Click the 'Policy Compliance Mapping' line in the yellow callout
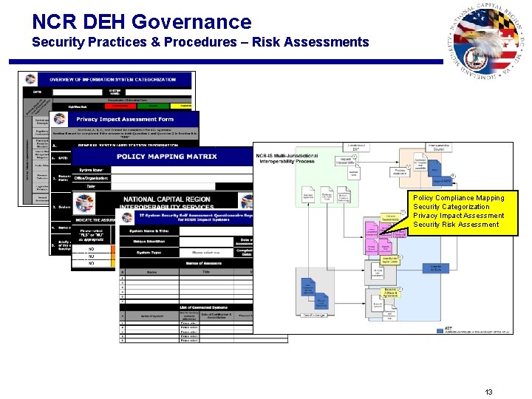The height and width of the screenshot is (399, 532). (x=458, y=198)
